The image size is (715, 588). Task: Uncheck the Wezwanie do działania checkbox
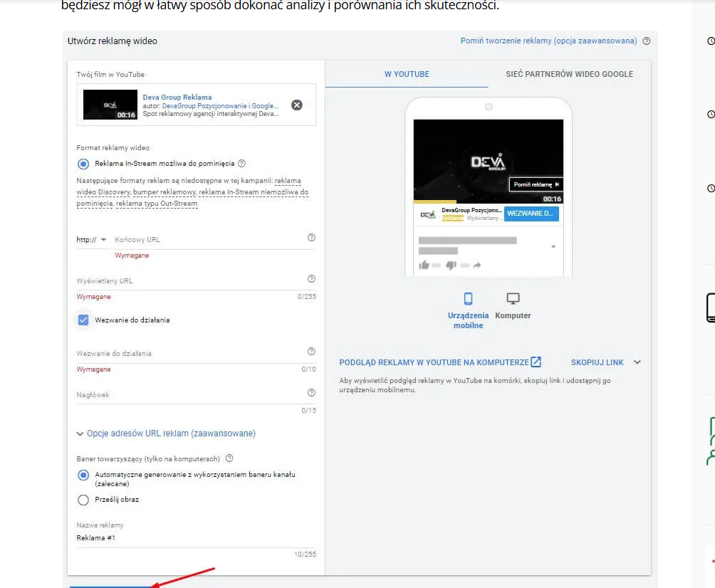(83, 320)
